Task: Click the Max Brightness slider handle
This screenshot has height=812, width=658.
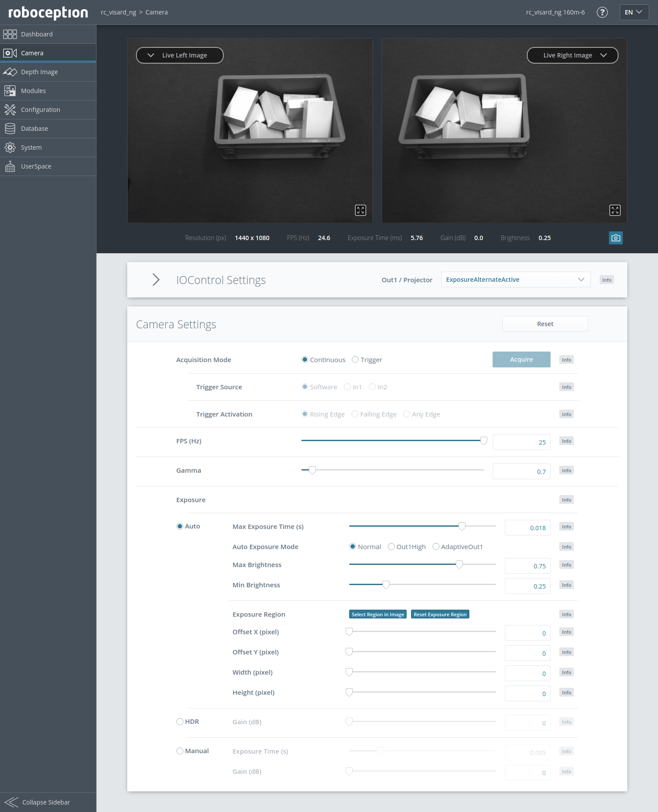Action: 459,564
